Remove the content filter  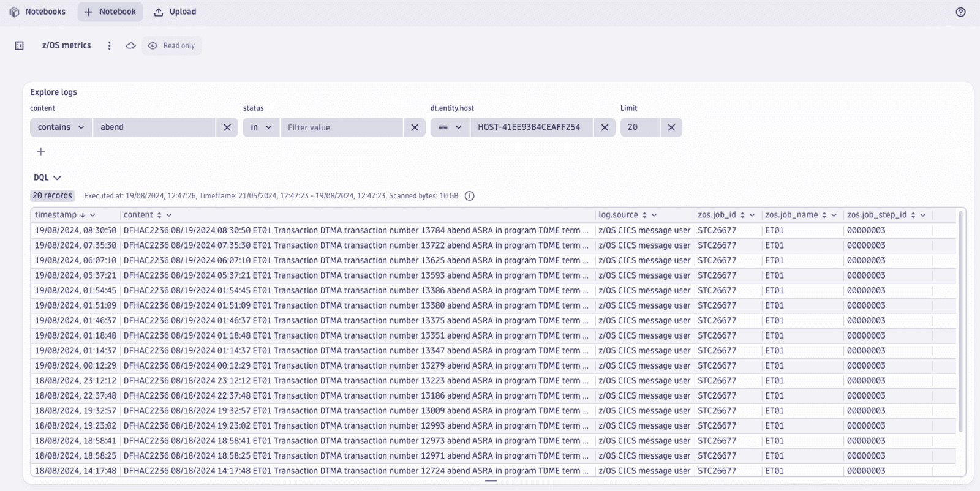(x=227, y=127)
